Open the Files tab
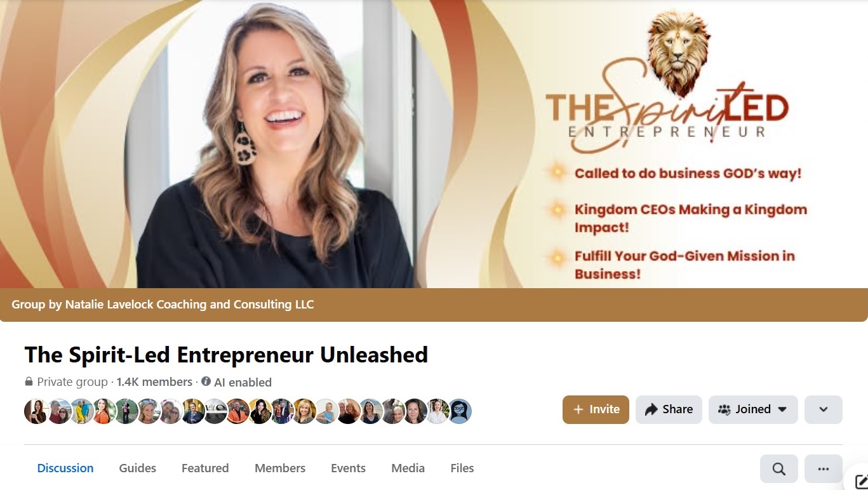 pos(462,468)
